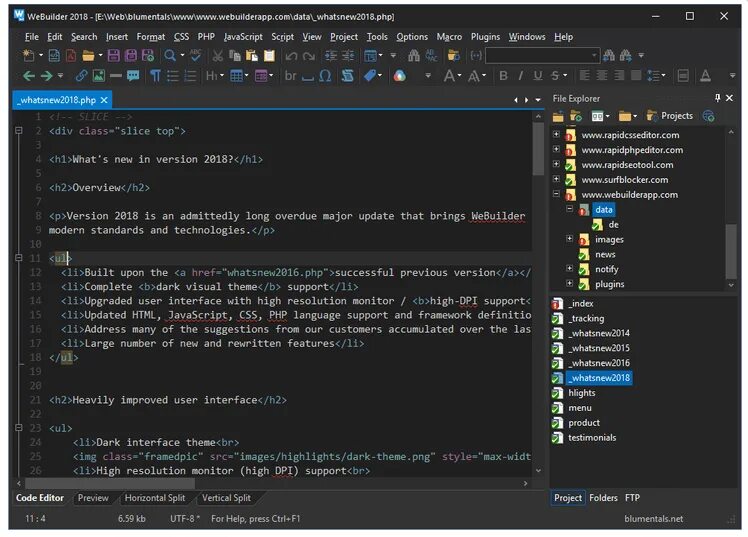Open the JavaScript menu

point(243,37)
